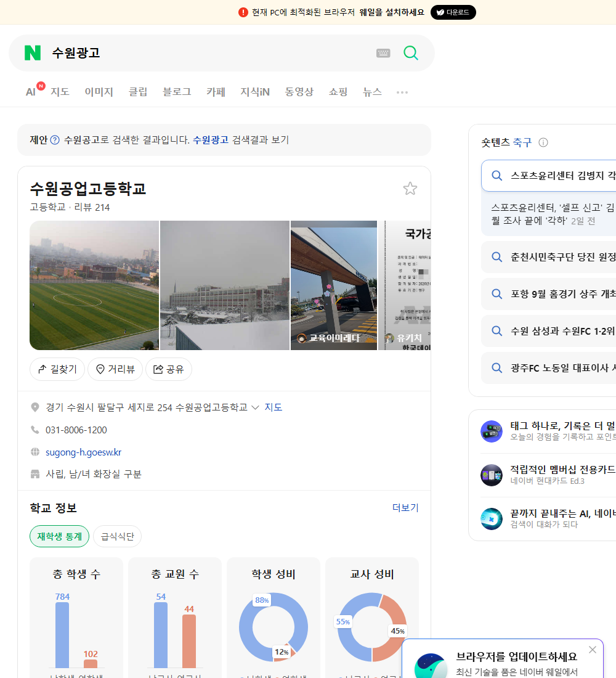Open the soccer field photo thumbnail
Image resolution: width=616 pixels, height=678 pixels.
click(94, 285)
